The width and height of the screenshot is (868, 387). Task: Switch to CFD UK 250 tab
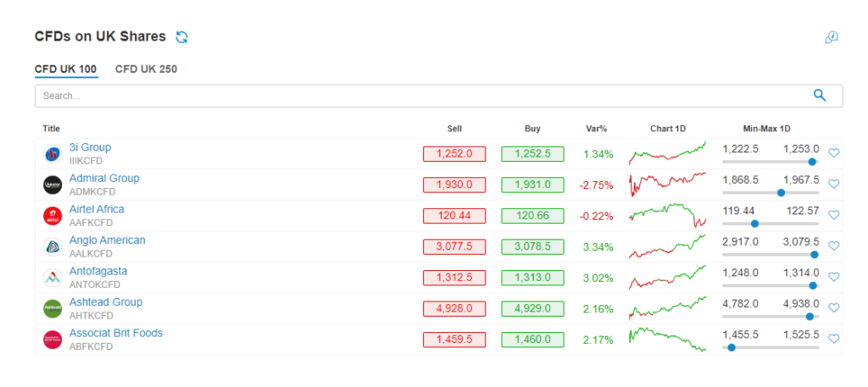146,69
